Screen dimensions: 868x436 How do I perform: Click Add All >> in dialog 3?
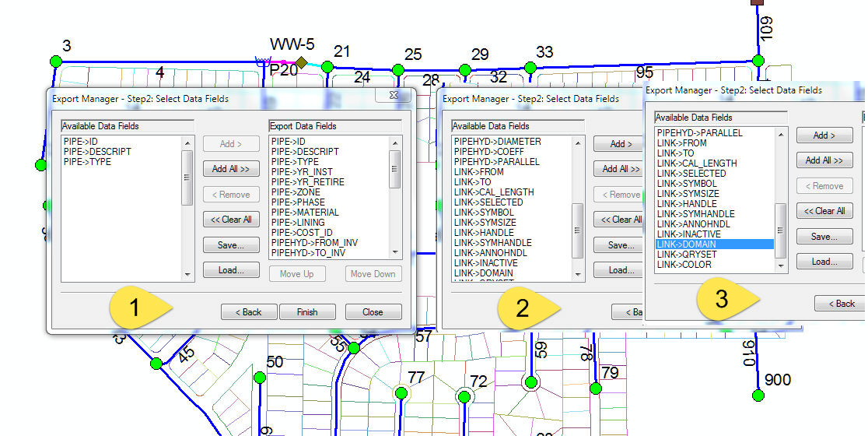click(x=824, y=160)
